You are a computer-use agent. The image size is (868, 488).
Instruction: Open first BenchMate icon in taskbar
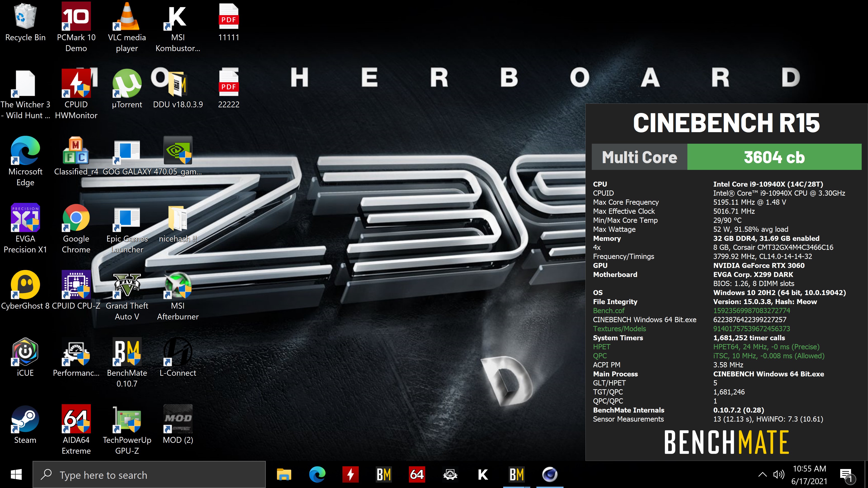[383, 474]
